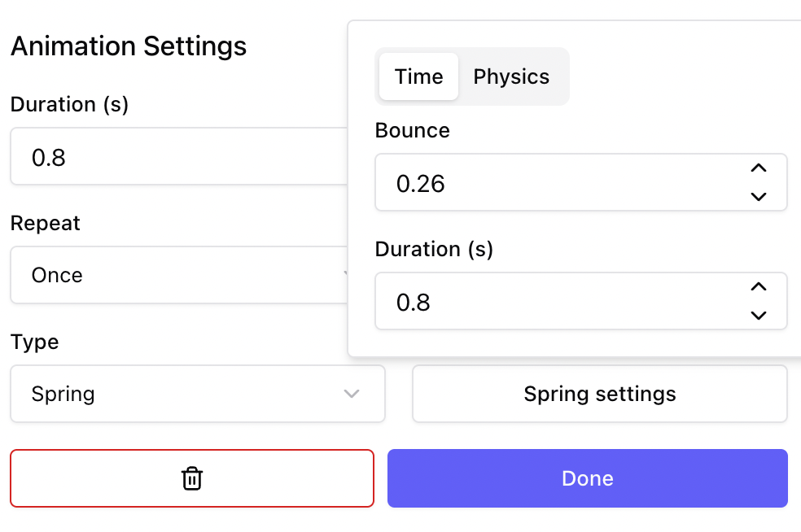Click the Bounce label

point(412,130)
